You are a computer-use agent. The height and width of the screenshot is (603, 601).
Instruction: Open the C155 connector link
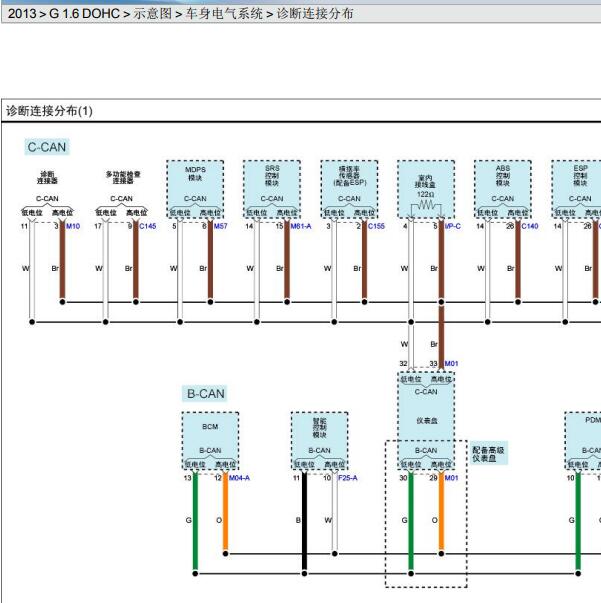376,226
